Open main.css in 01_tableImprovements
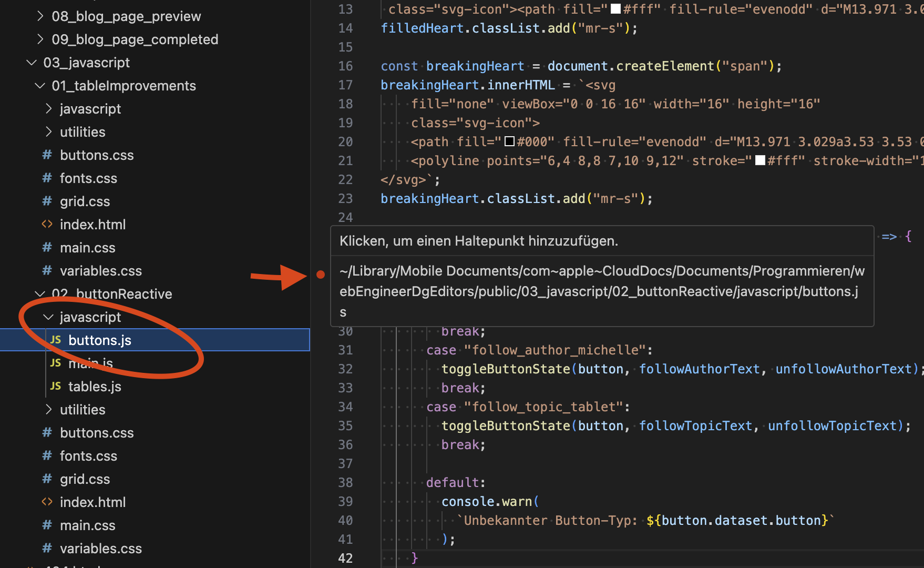924x568 pixels. 87,248
